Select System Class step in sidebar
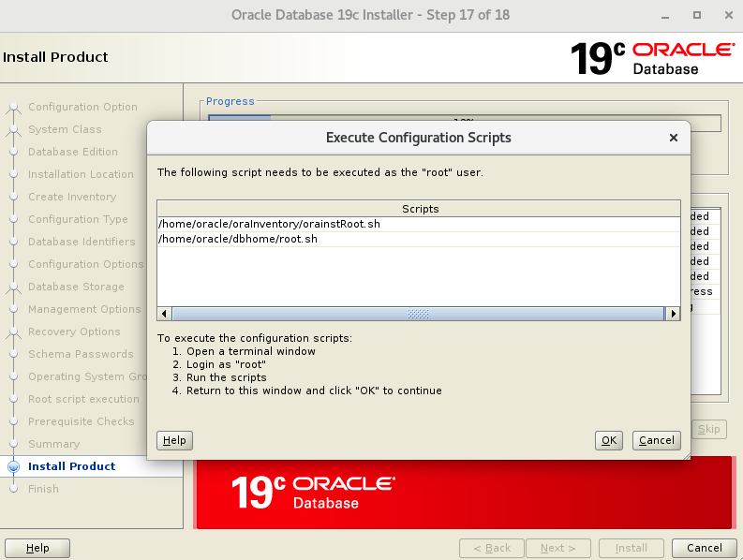The image size is (743, 560). coord(65,129)
